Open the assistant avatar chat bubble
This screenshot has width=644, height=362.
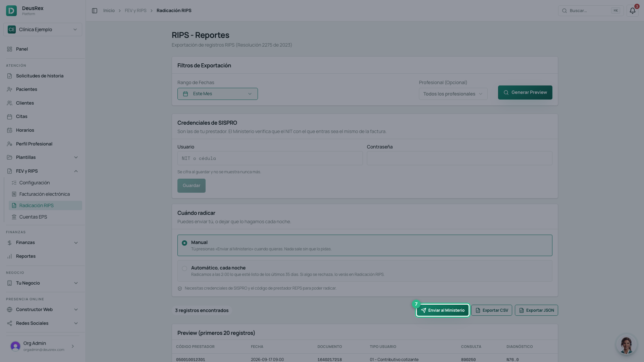[x=626, y=344]
